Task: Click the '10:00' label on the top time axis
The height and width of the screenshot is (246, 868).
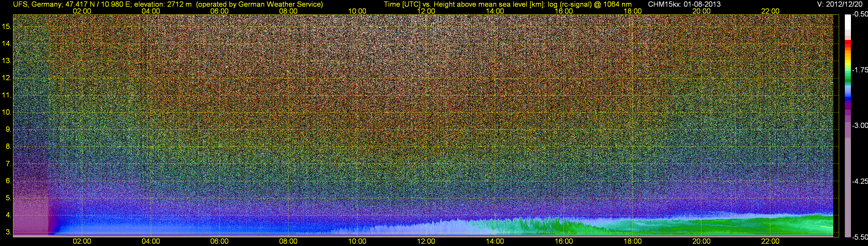Action: 357,11
